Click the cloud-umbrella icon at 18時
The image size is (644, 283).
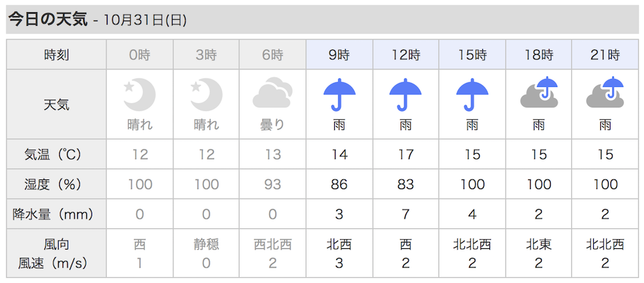[539, 92]
